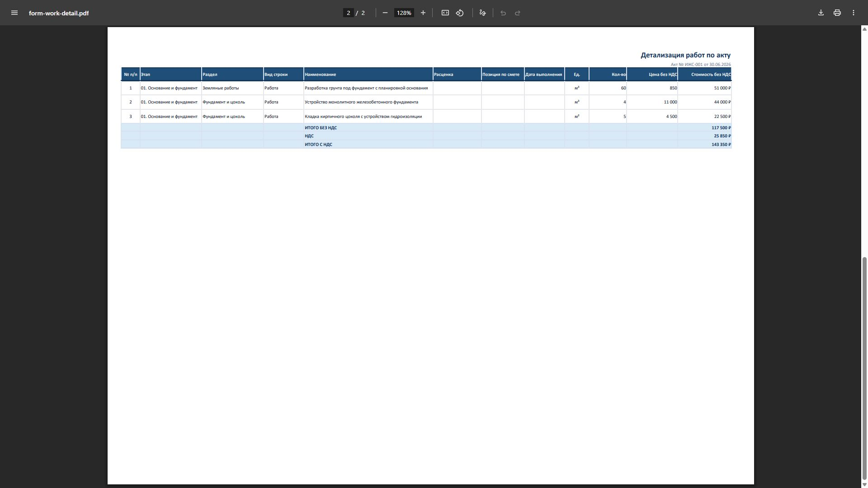Open the more actions three-dot menu
The width and height of the screenshot is (868, 488).
[854, 13]
